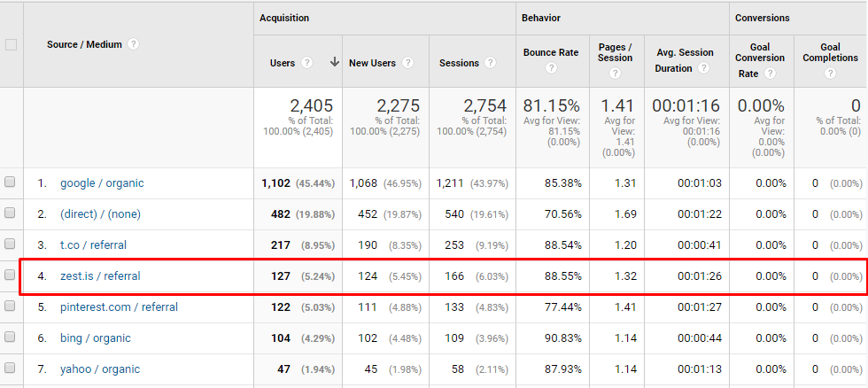Open help icon under Bounce Rate
This screenshot has height=388, width=868.
(x=551, y=68)
